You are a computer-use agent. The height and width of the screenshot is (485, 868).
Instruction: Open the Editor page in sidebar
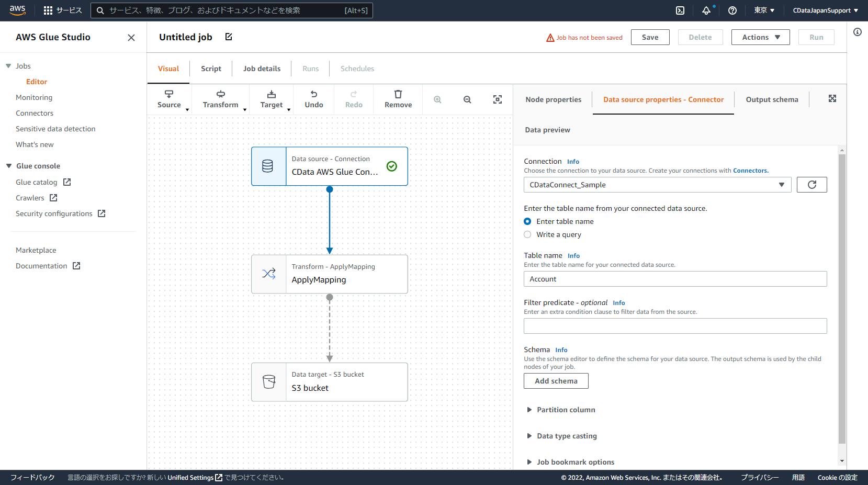pos(37,82)
